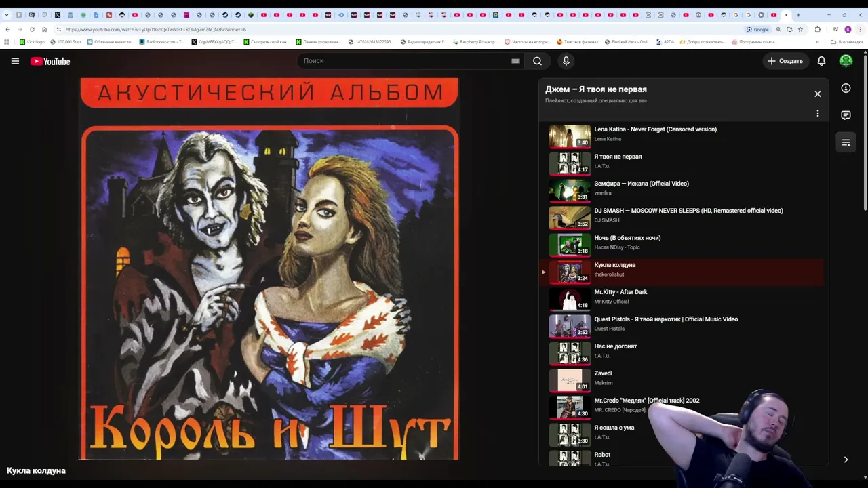Open '4PDA' bookmark
The image size is (868, 488).
(x=665, y=42)
